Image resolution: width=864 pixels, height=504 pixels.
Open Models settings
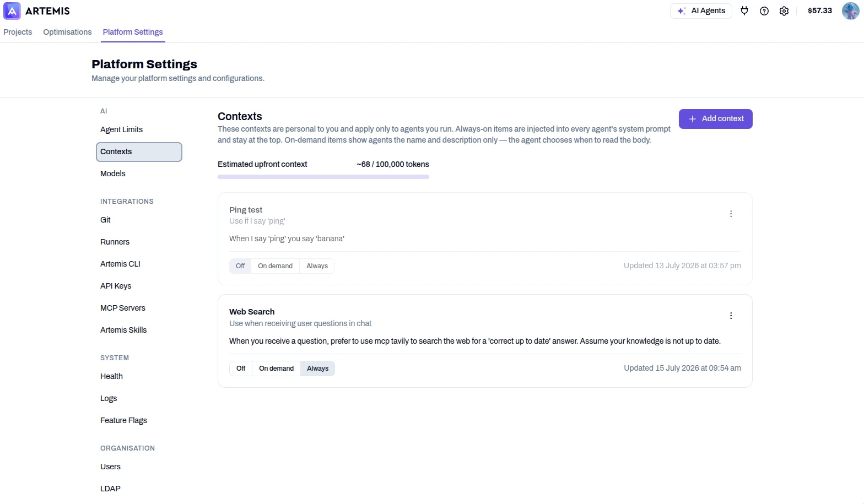pyautogui.click(x=139, y=174)
